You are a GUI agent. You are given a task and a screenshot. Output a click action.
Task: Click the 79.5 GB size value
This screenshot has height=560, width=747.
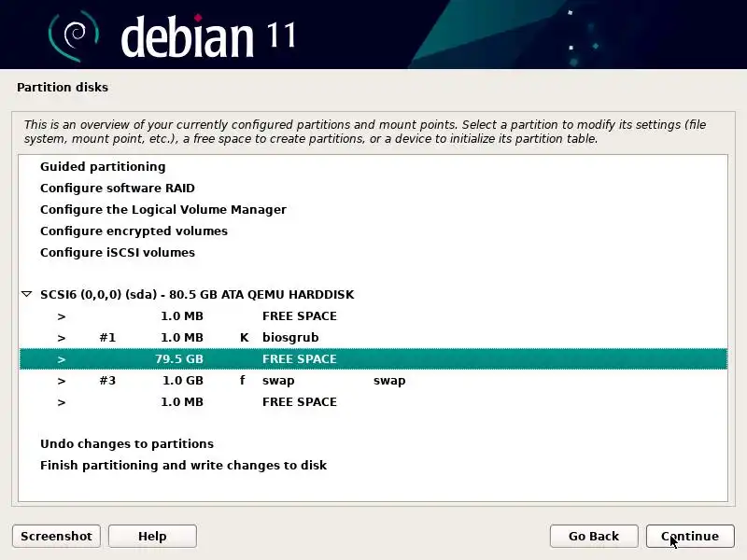click(x=179, y=359)
